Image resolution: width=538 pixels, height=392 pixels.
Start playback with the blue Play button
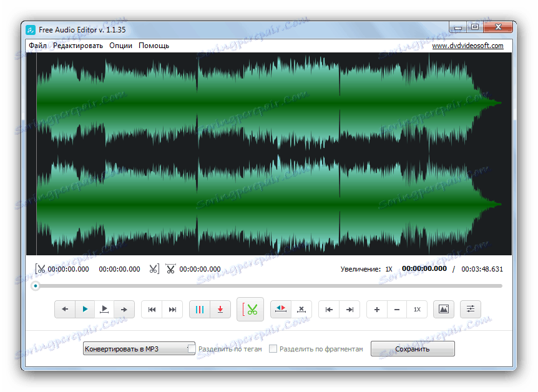[x=85, y=309]
